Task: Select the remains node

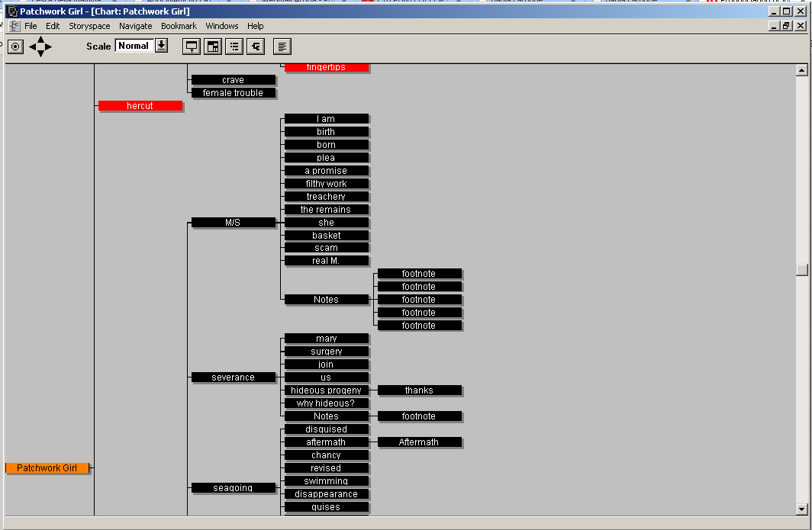Action: click(327, 209)
